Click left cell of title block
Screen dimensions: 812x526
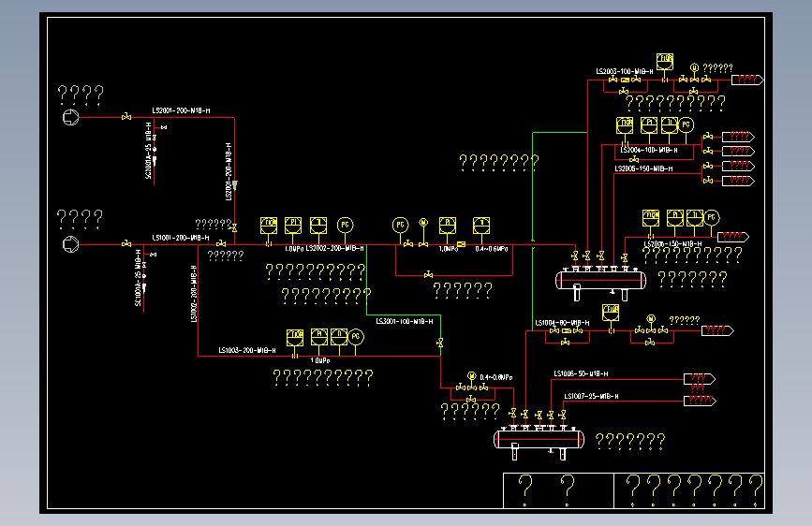[558, 490]
